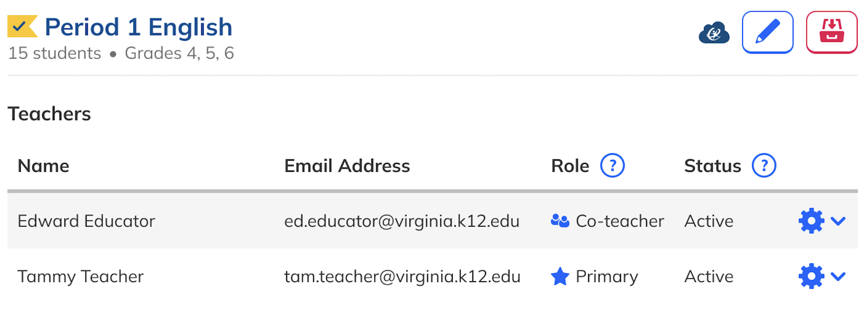Expand Tammy Teacher's actions chevron
Screen dimensions: 868x317
[x=838, y=276]
